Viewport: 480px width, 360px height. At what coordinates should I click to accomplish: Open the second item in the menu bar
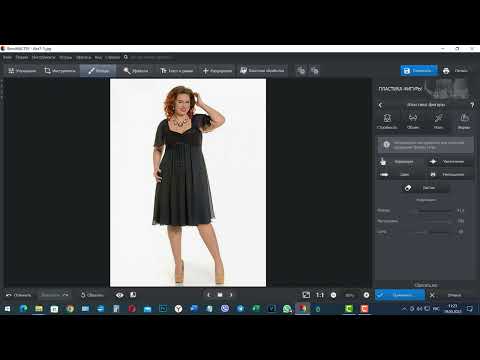[x=22, y=57]
